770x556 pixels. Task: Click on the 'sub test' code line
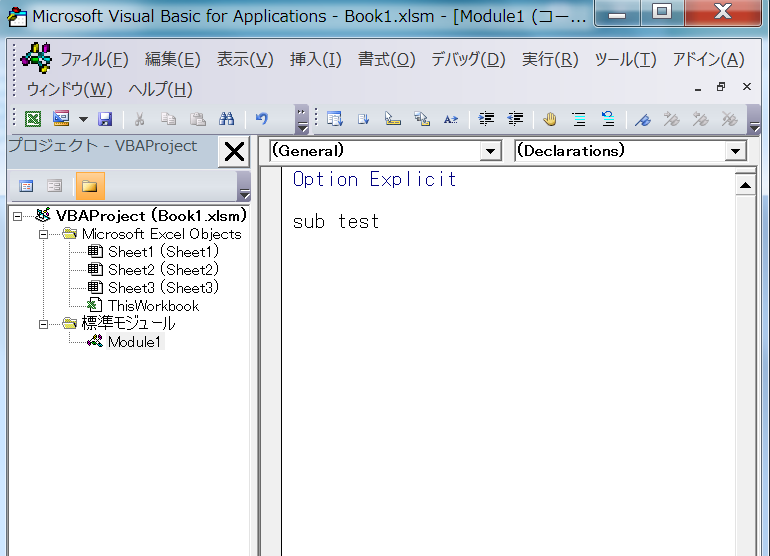pos(336,222)
